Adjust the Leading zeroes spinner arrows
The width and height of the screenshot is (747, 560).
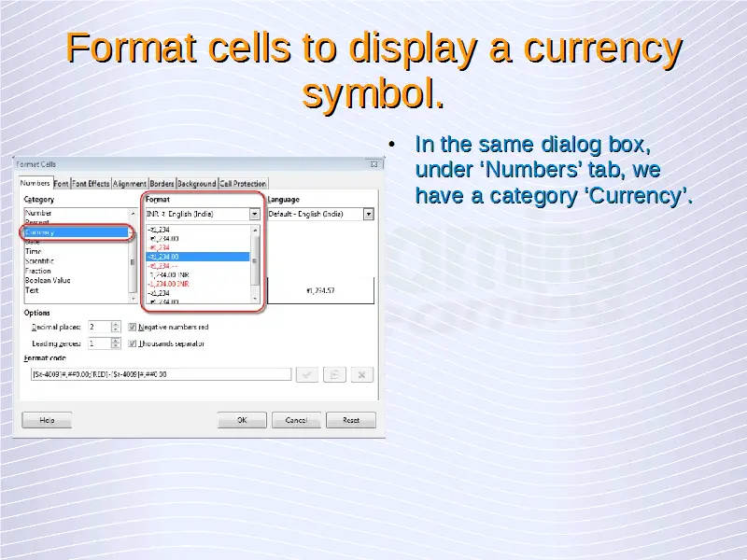point(116,343)
